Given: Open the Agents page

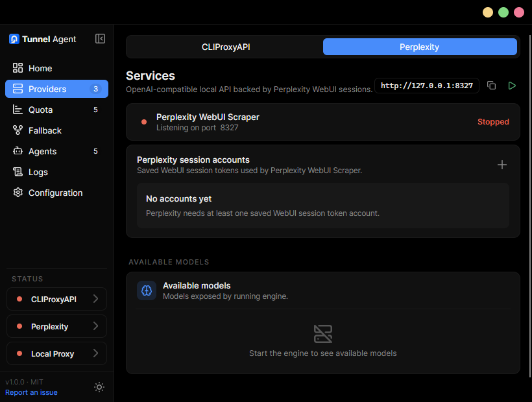Looking at the screenshot, I should click(x=56, y=151).
